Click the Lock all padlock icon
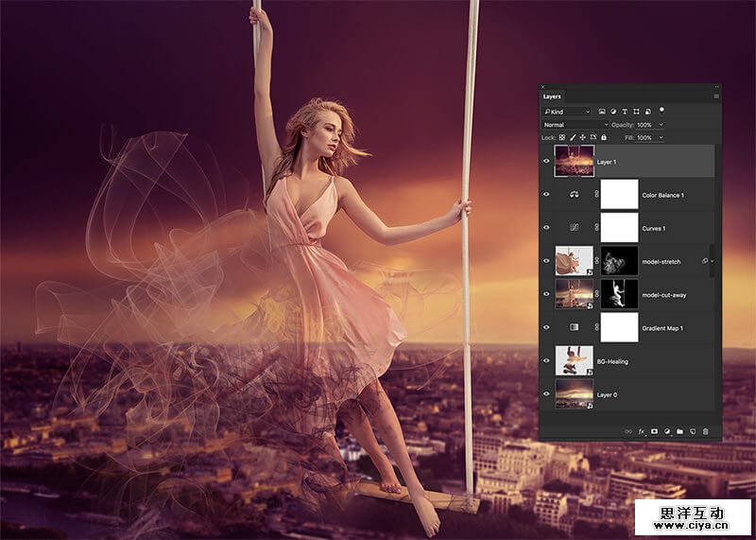 coord(604,137)
